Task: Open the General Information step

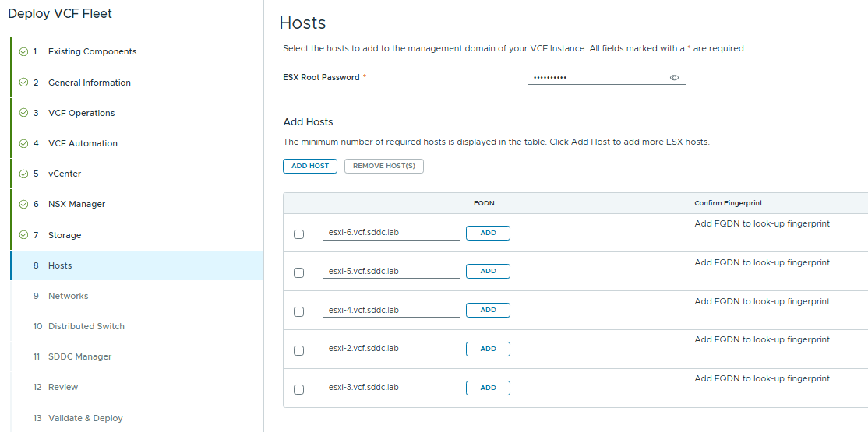Action: 89,83
